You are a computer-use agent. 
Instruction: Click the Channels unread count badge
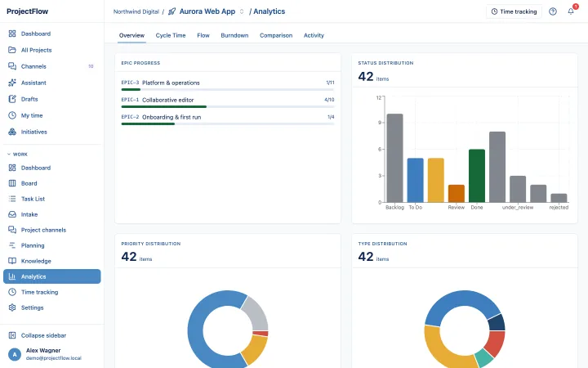pyautogui.click(x=91, y=66)
